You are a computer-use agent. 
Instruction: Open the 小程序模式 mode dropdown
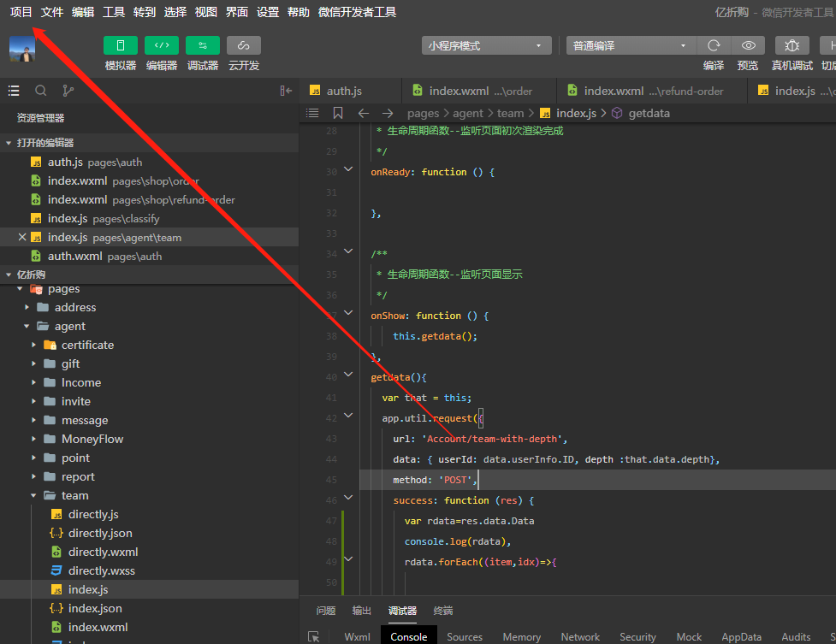(x=486, y=45)
